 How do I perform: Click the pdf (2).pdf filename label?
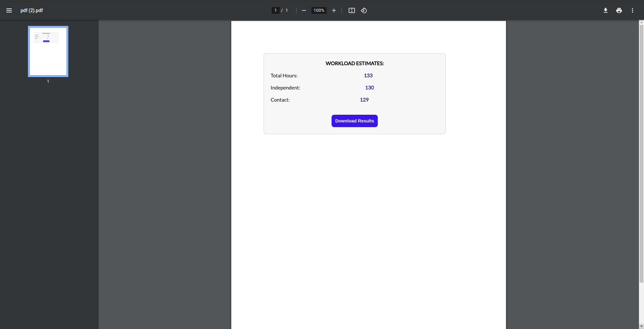point(32,10)
